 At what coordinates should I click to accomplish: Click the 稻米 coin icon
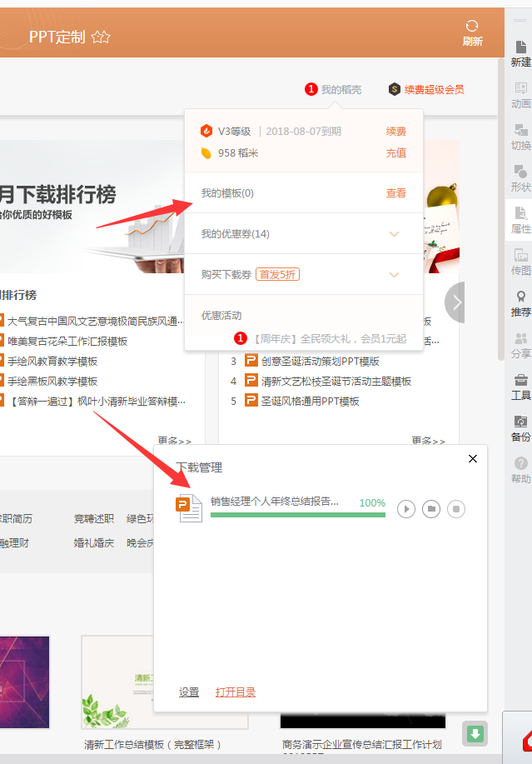pyautogui.click(x=206, y=153)
